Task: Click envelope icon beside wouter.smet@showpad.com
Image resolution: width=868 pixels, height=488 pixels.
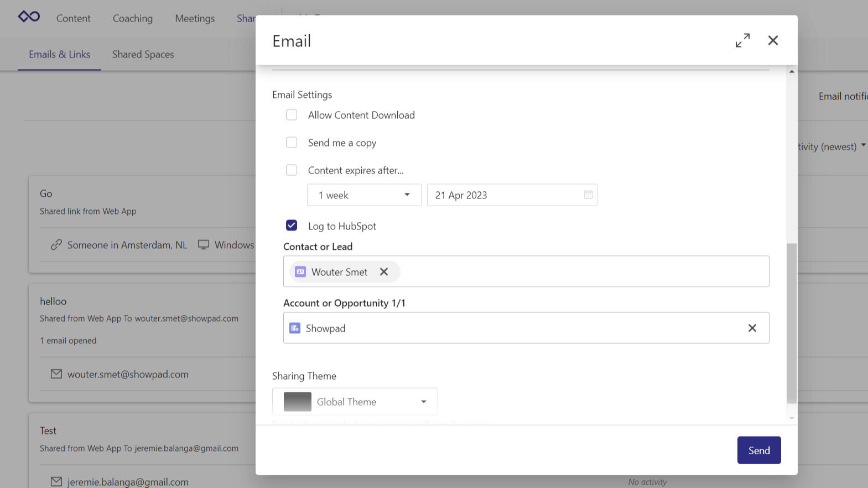Action: coord(56,374)
